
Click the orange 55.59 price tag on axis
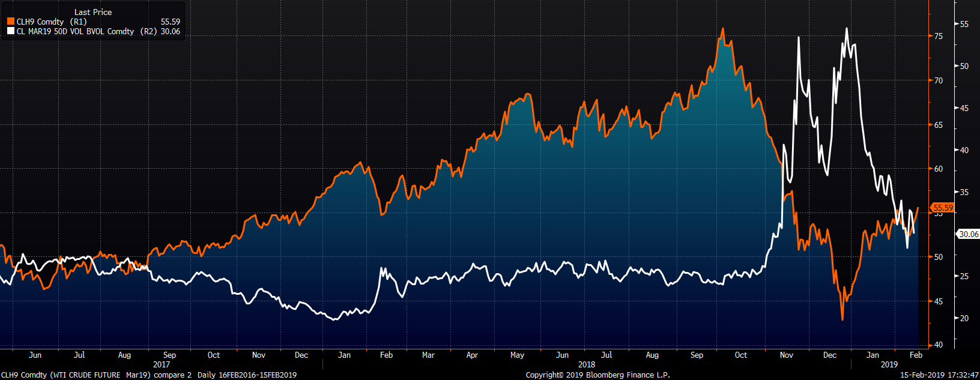click(x=943, y=208)
